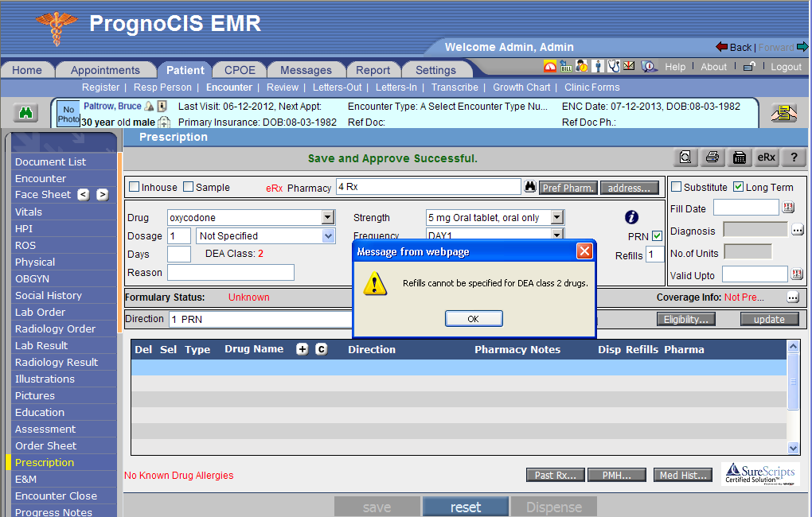Open Past Rx... history
This screenshot has height=517, width=812.
(555, 475)
